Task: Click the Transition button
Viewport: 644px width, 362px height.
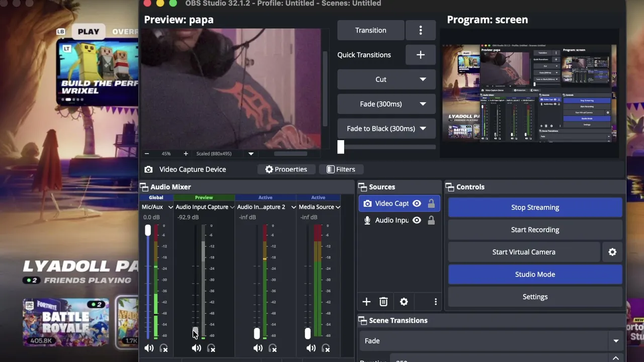Action: (371, 30)
